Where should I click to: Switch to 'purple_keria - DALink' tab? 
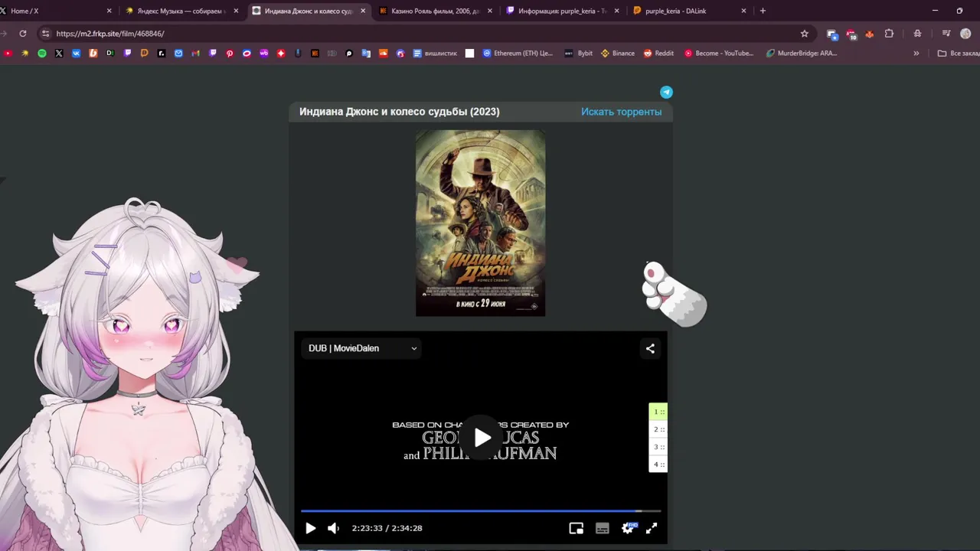click(x=689, y=11)
